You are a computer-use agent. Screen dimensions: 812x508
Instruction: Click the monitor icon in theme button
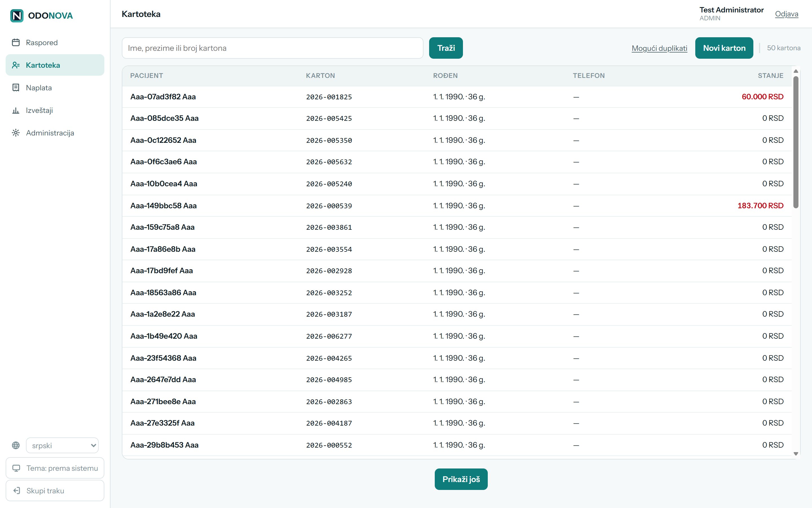pyautogui.click(x=16, y=468)
